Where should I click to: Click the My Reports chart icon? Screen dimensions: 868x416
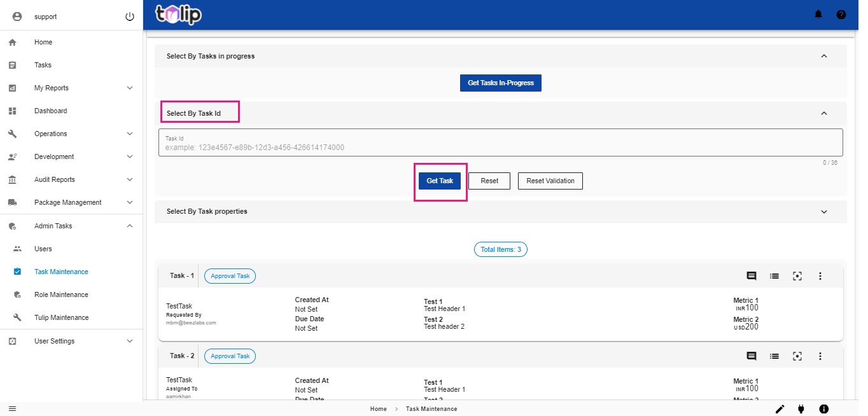pos(12,88)
